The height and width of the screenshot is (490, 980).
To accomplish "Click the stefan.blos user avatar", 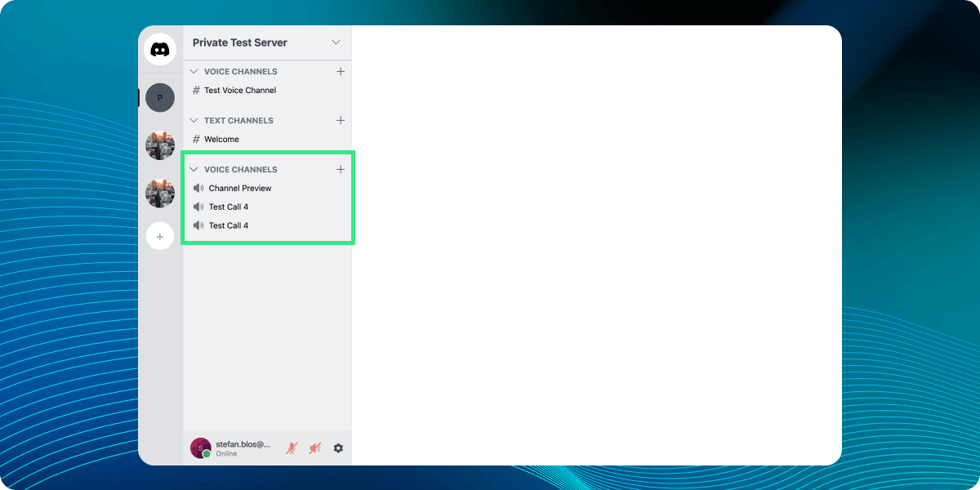I will [x=200, y=448].
